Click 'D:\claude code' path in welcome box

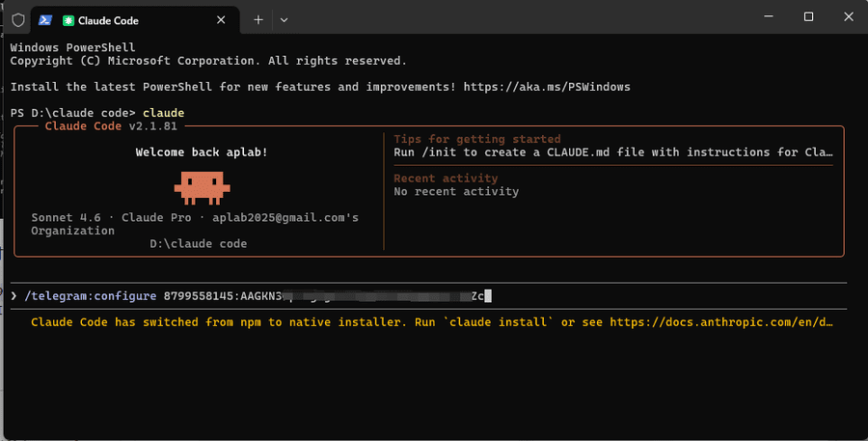pyautogui.click(x=198, y=244)
